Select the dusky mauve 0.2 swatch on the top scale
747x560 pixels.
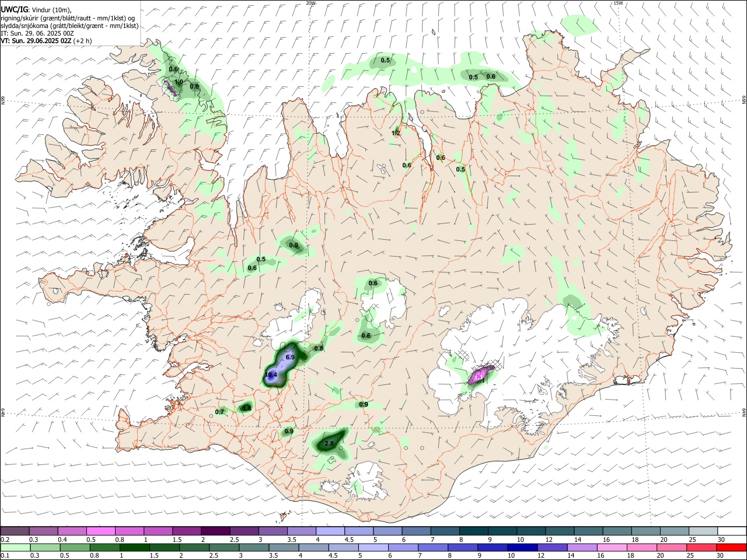15,531
